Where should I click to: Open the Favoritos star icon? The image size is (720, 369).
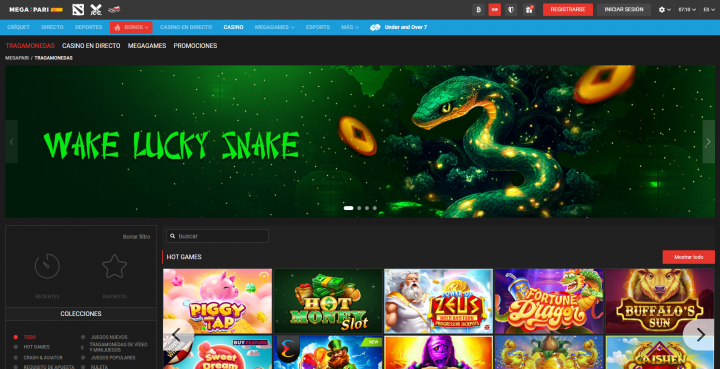114,266
